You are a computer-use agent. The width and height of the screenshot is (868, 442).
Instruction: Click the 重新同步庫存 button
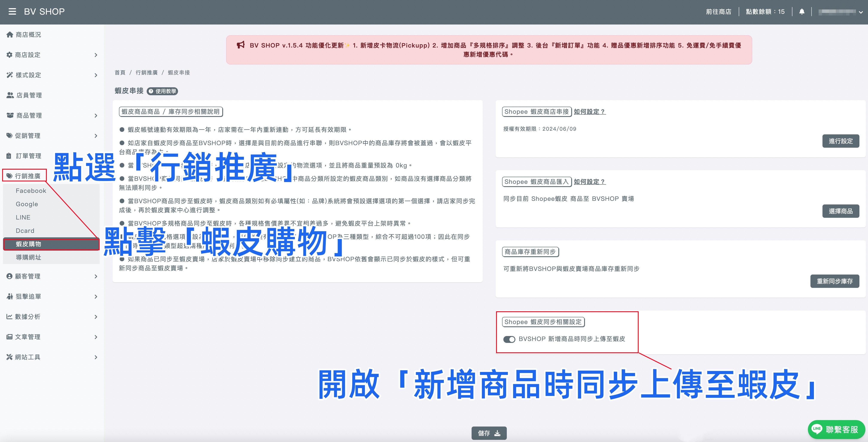[835, 281]
